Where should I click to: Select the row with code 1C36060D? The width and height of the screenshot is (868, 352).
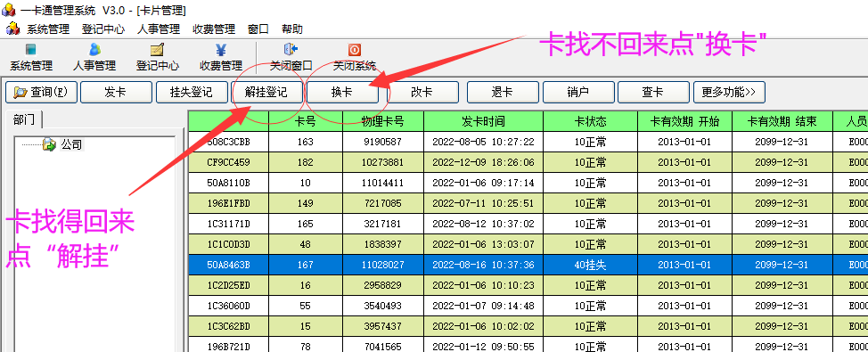click(x=528, y=306)
